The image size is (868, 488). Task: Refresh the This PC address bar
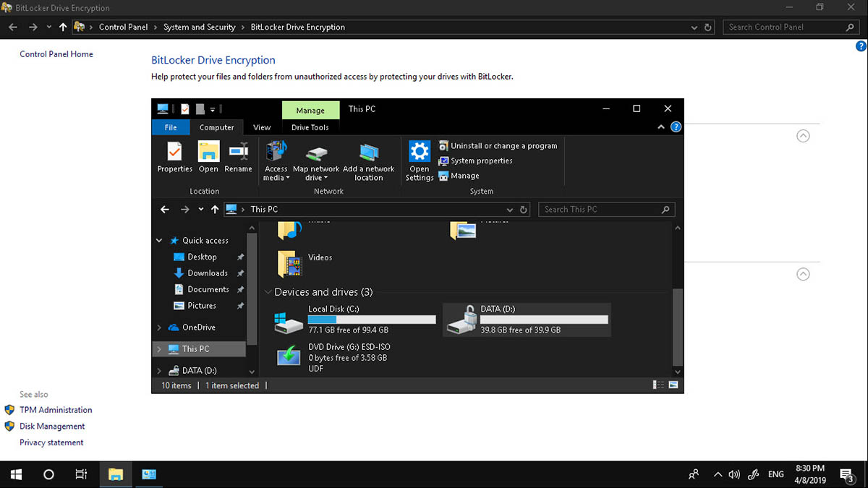[x=524, y=210]
